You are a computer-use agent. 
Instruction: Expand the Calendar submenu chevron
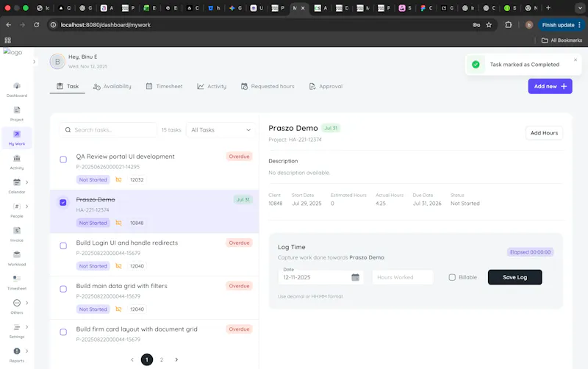(27, 182)
